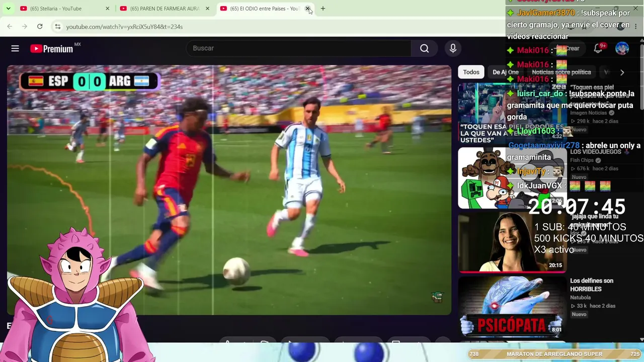Select the El ODIO entre Paises tab
This screenshot has width=644, height=362.
click(x=265, y=9)
